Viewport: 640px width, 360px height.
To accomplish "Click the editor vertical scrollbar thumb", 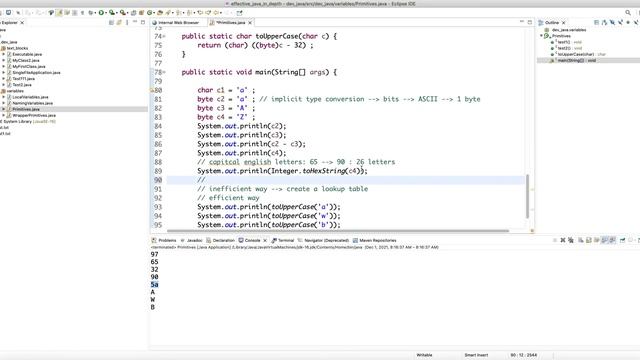I will [527, 196].
